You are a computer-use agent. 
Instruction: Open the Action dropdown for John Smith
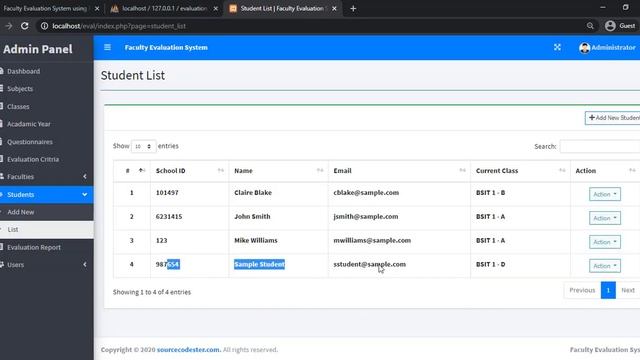604,218
